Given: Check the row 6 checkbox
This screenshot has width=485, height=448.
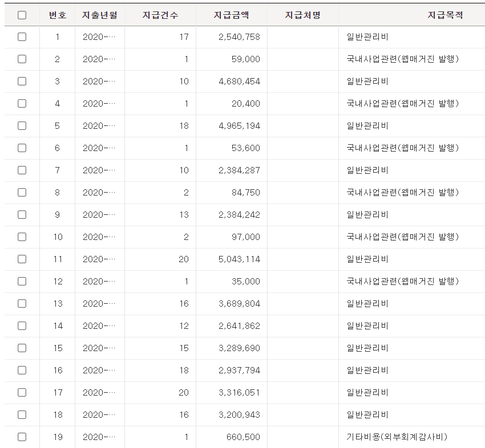Looking at the screenshot, I should [x=22, y=148].
